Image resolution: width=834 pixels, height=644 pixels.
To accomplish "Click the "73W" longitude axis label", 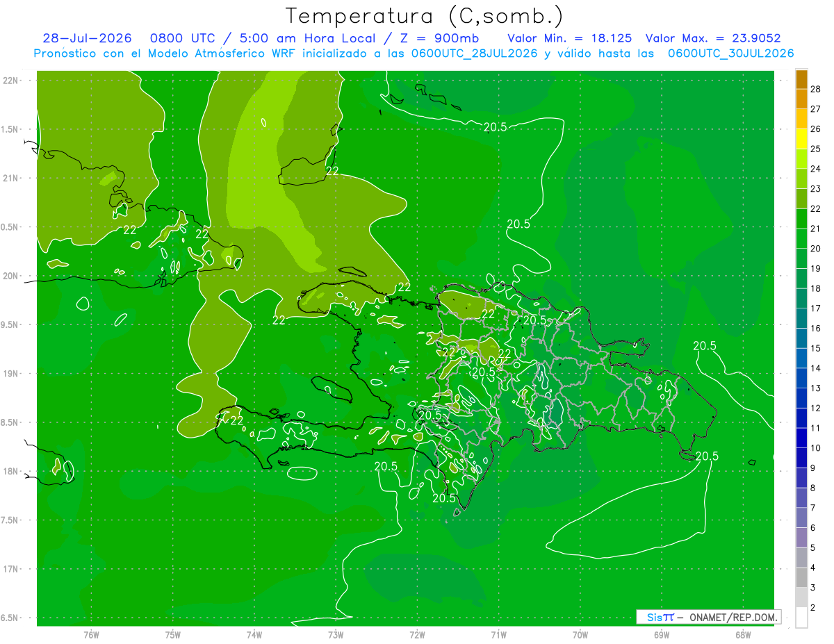I will (336, 634).
